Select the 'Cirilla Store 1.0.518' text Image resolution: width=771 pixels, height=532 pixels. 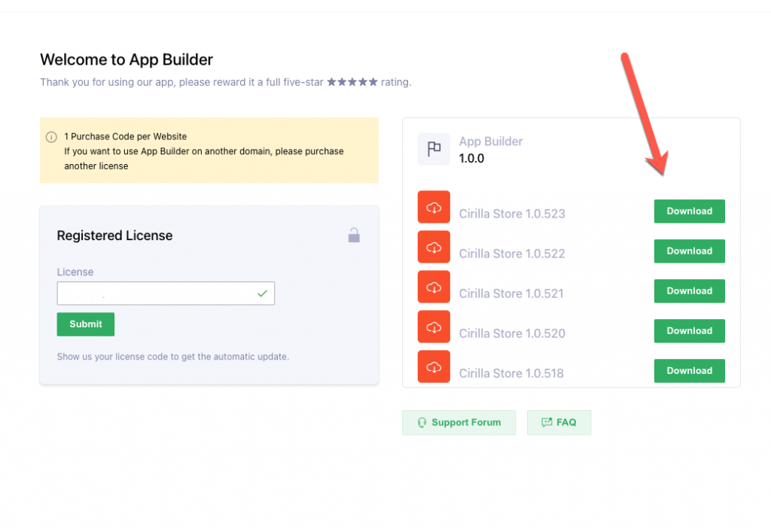[511, 372]
